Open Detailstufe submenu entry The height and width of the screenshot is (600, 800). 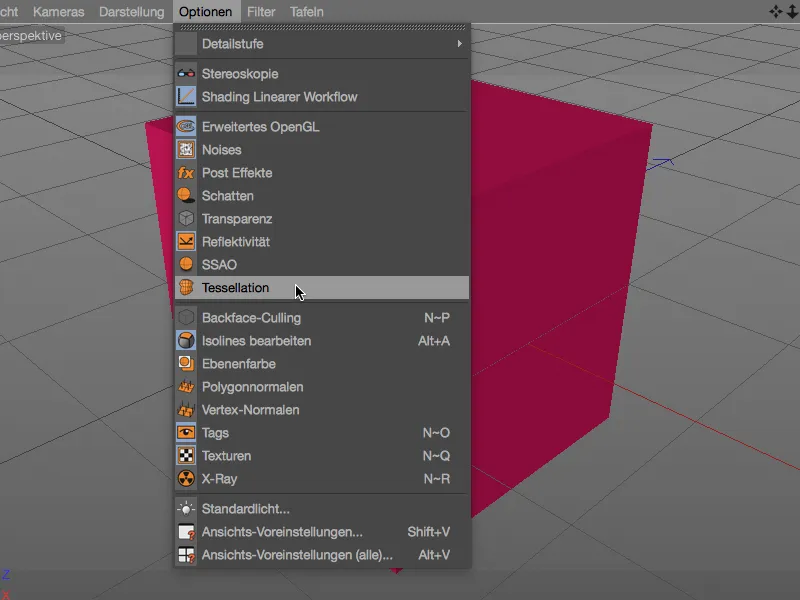pyautogui.click(x=321, y=43)
